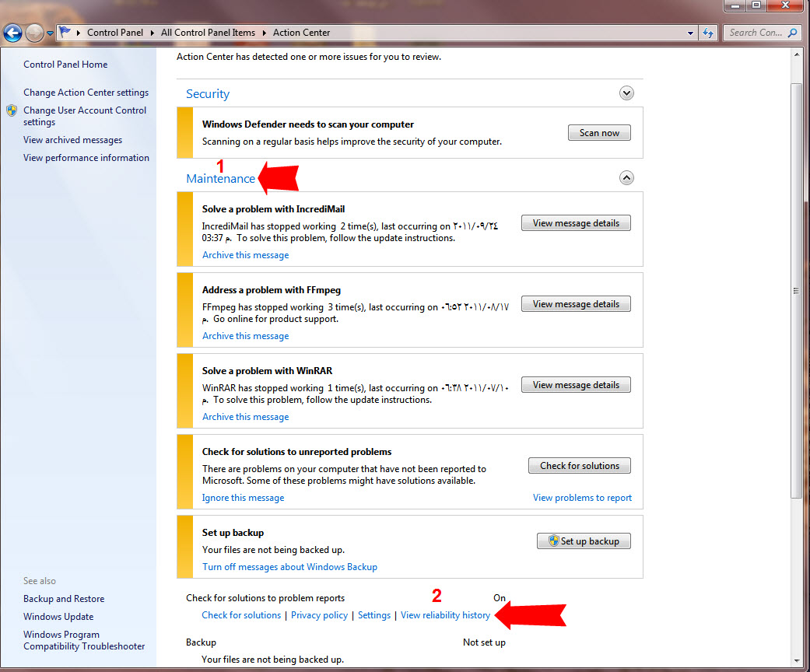Archive the FFmpeg problem message
This screenshot has width=810, height=672.
(245, 336)
